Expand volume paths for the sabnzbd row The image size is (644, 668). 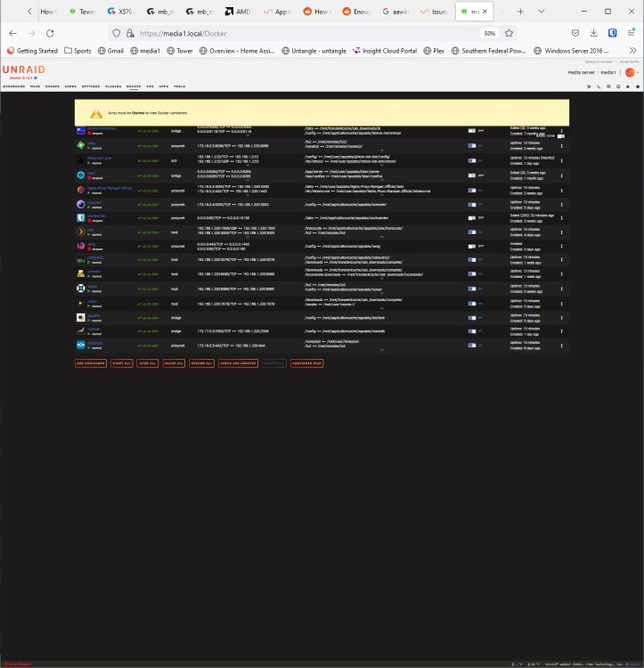381,279
